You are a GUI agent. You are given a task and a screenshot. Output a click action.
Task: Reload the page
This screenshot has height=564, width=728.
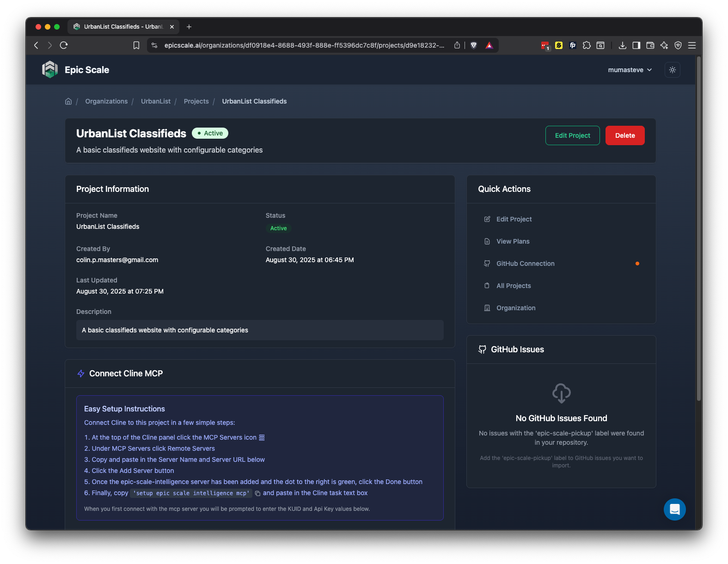(x=64, y=45)
